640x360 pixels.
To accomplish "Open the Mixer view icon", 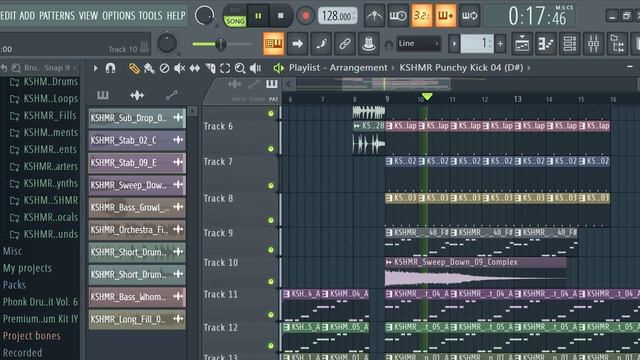I will coord(593,43).
